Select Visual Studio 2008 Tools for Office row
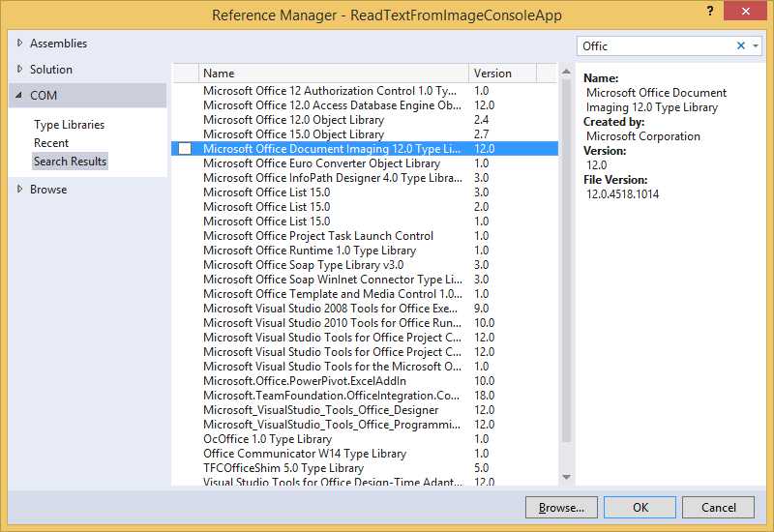 (x=365, y=309)
